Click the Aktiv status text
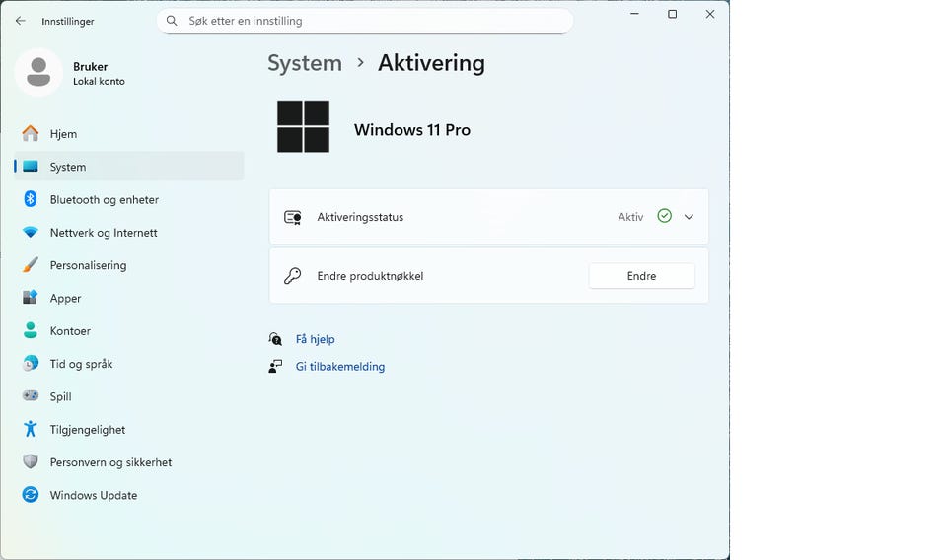The width and height of the screenshot is (947, 560). [630, 217]
